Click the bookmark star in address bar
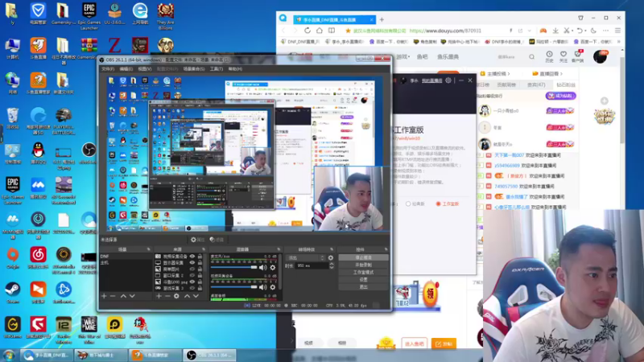The height and width of the screenshot is (362, 644). 349,31
